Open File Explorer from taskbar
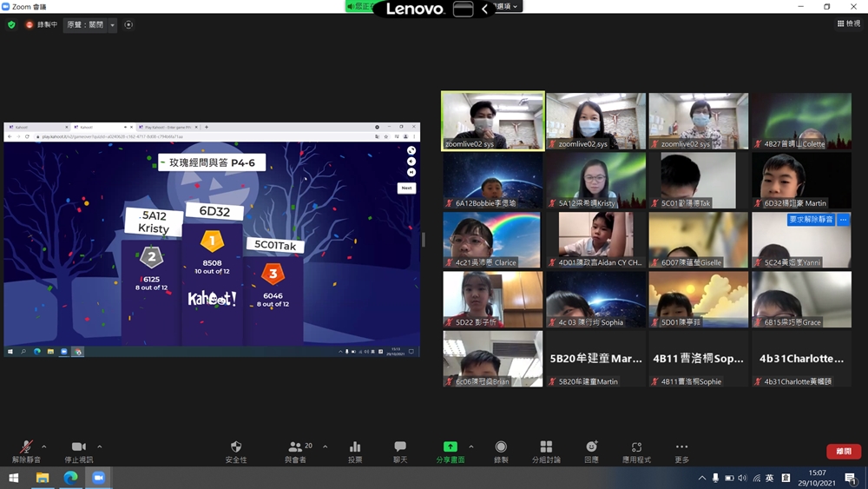The height and width of the screenshot is (489, 868). click(x=42, y=478)
